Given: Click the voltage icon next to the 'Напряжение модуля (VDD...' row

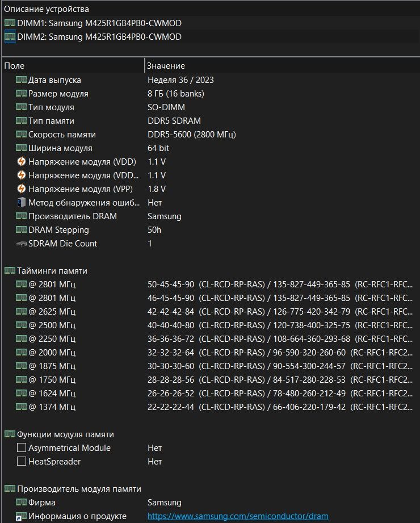Looking at the screenshot, I should 22,175.
